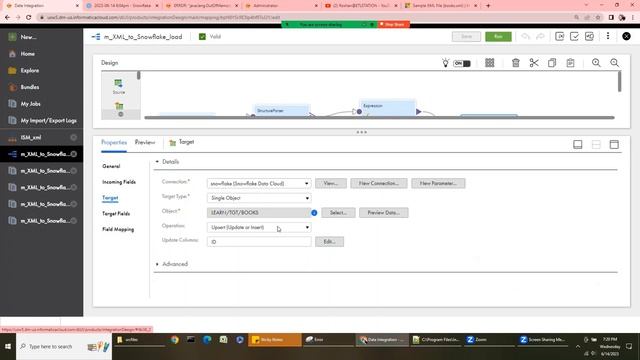Click New in the left sidebar
Screen dimensions: 640x360
click(29, 37)
